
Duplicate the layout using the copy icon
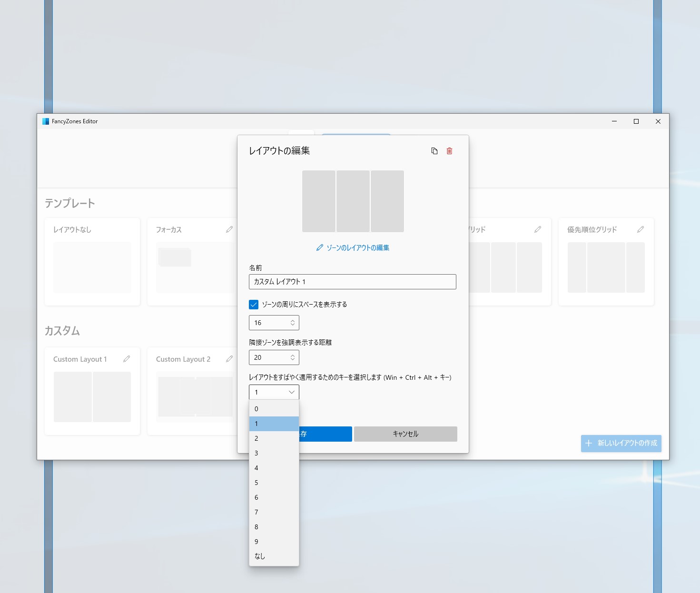(434, 150)
